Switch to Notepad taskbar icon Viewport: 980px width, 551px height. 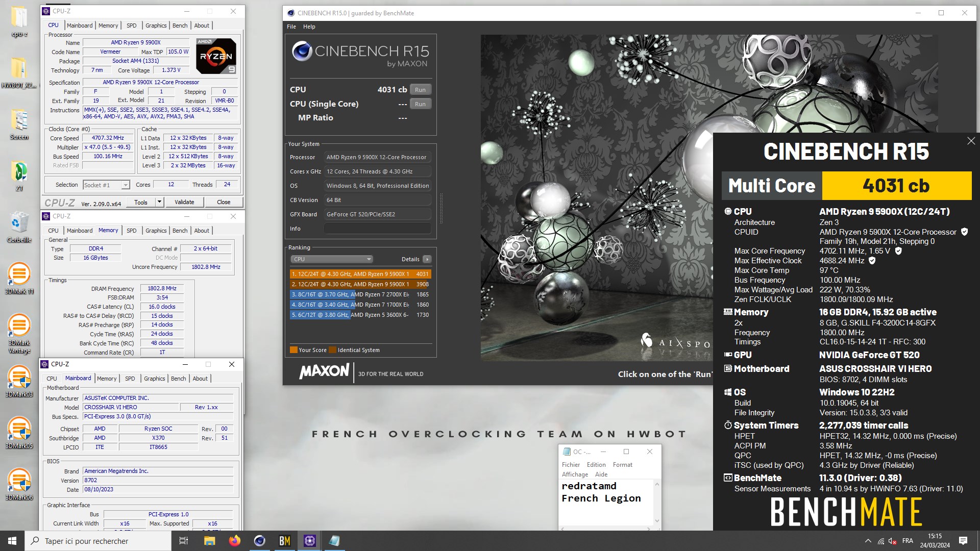(334, 541)
